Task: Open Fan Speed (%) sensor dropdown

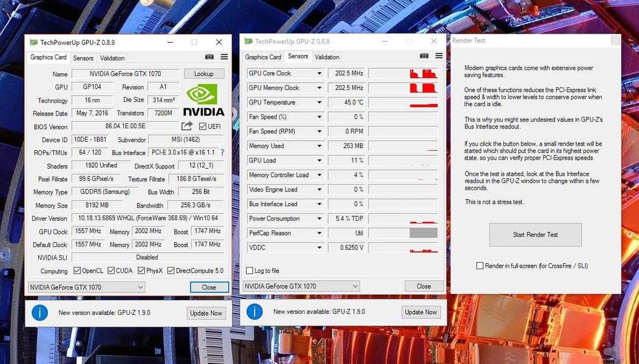Action: pos(319,117)
